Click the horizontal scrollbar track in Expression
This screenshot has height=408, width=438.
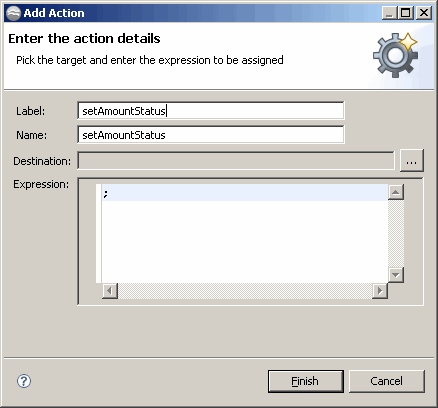pos(245,291)
